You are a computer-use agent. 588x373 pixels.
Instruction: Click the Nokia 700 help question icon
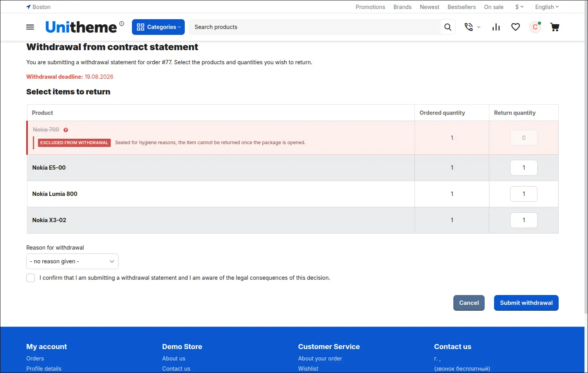[66, 130]
